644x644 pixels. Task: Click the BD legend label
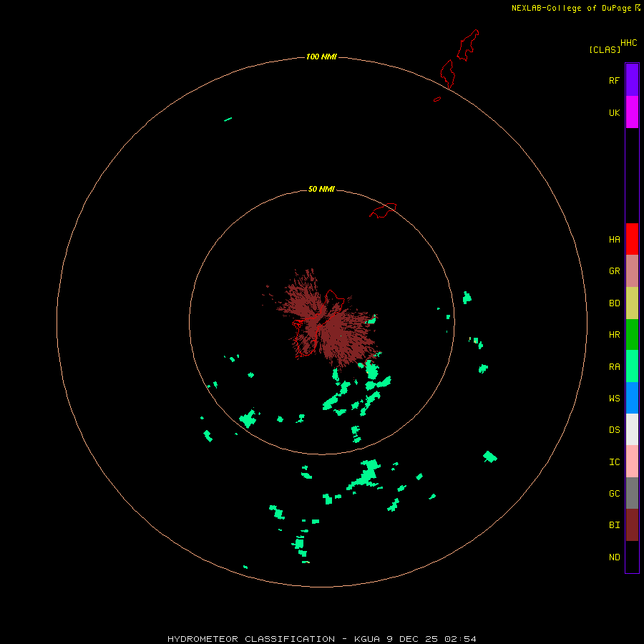[x=614, y=303]
